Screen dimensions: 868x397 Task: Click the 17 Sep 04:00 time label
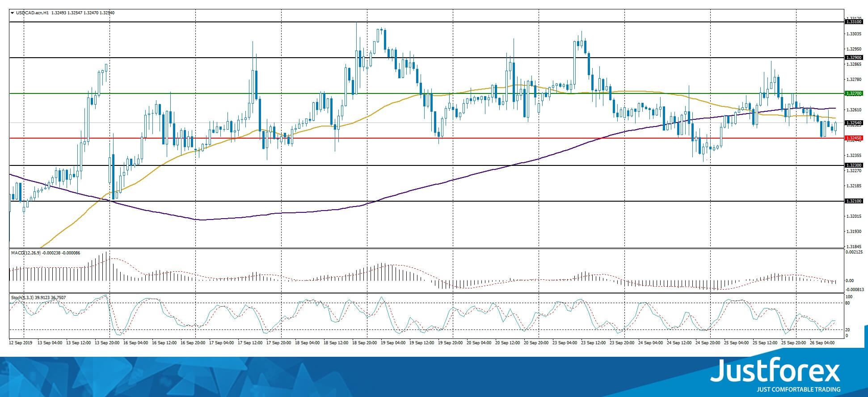click(x=222, y=343)
